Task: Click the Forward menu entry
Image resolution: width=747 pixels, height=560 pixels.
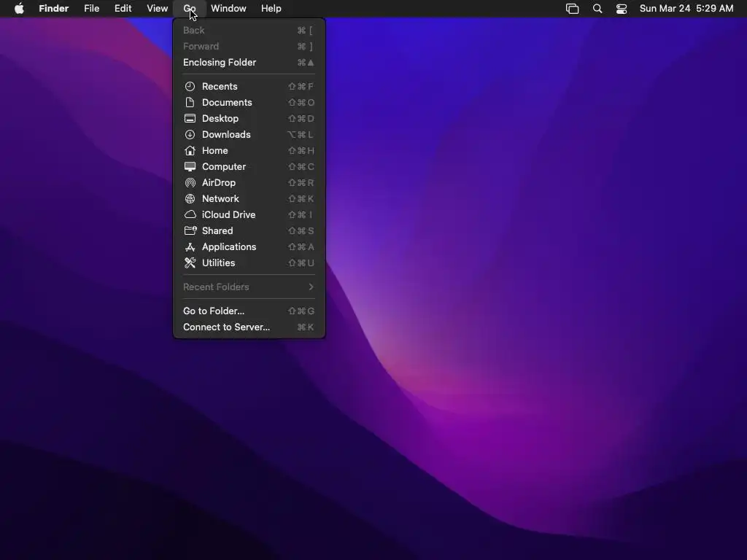Action: (x=249, y=47)
